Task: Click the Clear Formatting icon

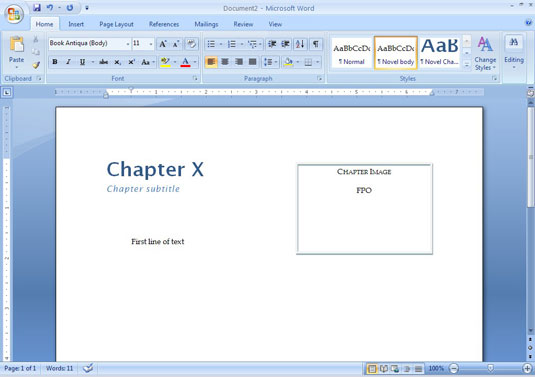Action: [191, 44]
